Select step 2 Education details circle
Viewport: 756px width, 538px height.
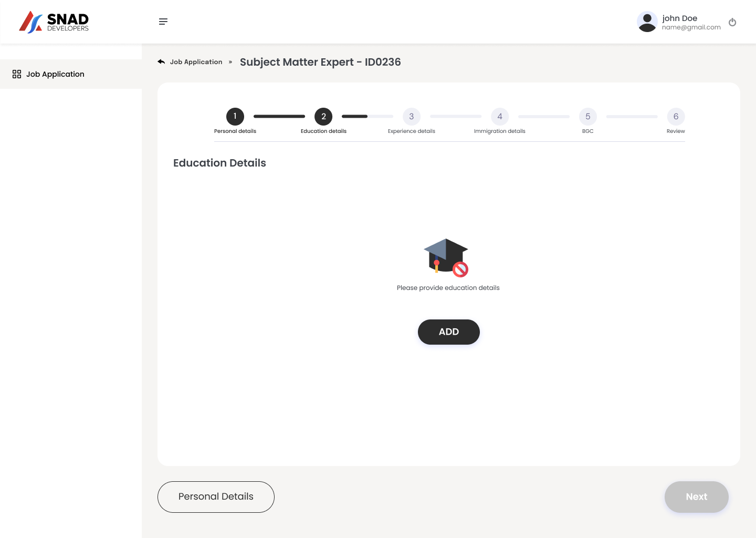pyautogui.click(x=323, y=117)
